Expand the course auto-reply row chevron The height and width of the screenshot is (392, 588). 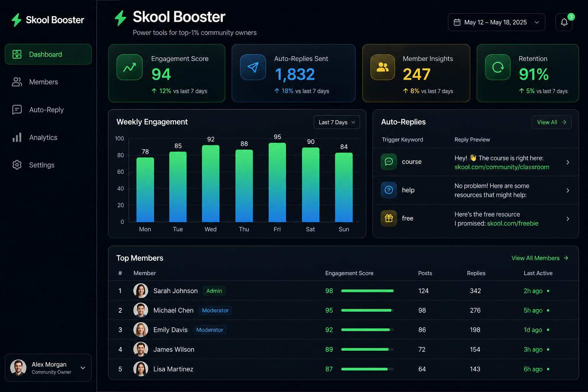click(568, 162)
